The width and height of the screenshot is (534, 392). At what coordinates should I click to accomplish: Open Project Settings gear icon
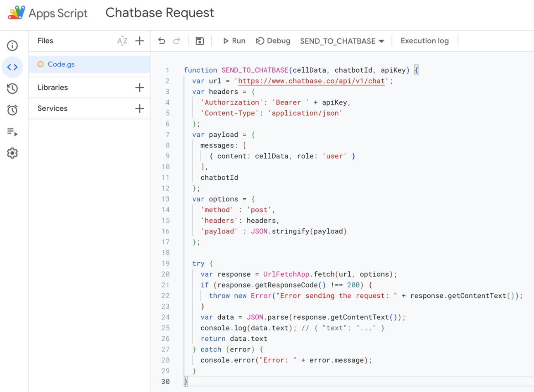[12, 153]
